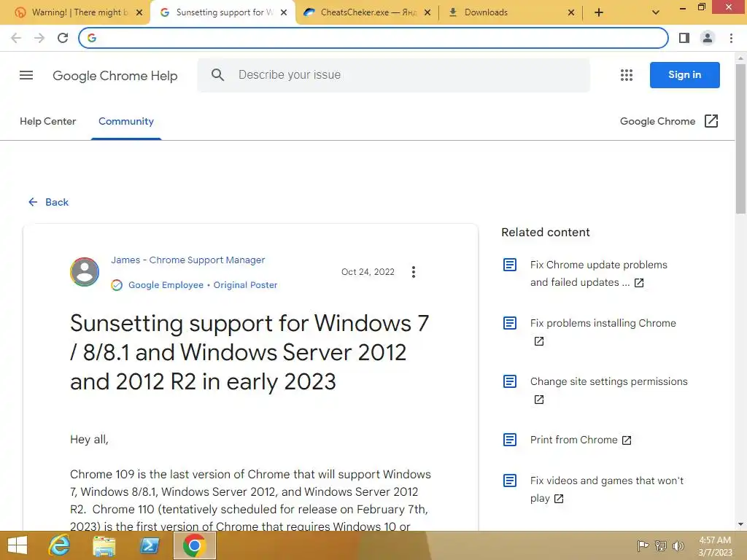Image resolution: width=747 pixels, height=560 pixels.
Task: Click the search magnifier icon
Action: point(217,75)
